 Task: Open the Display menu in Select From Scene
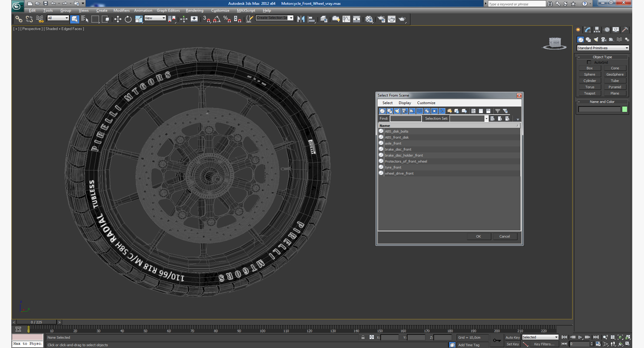pyautogui.click(x=405, y=103)
